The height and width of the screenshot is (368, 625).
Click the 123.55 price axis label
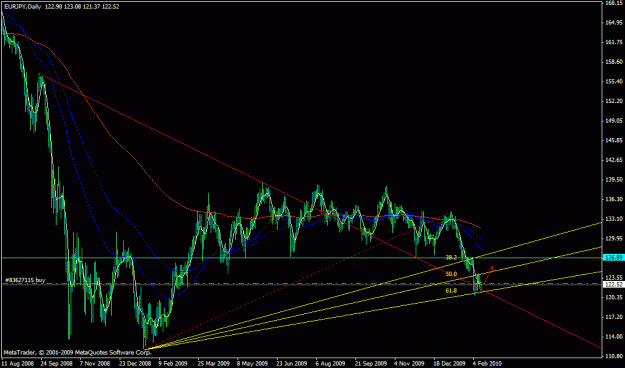[x=614, y=277]
